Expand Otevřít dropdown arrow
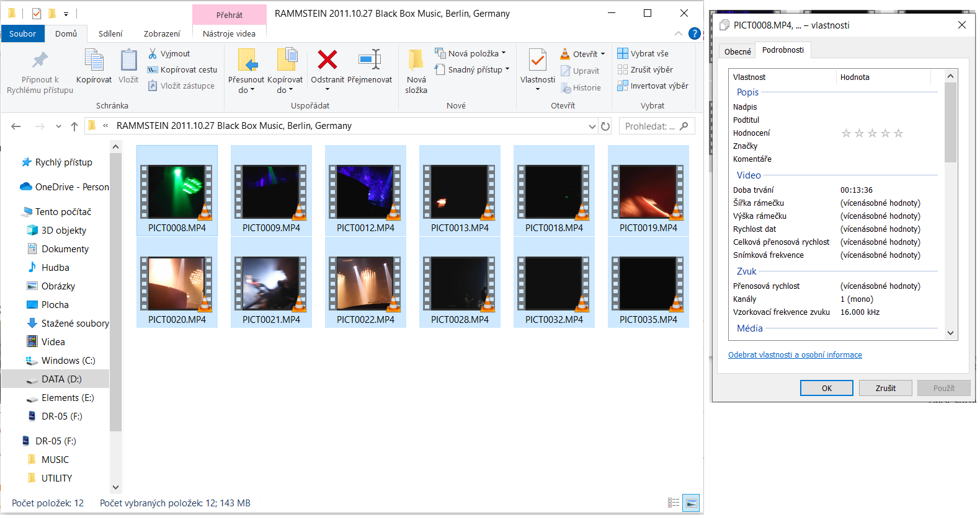This screenshot has height=515, width=980. [x=603, y=54]
